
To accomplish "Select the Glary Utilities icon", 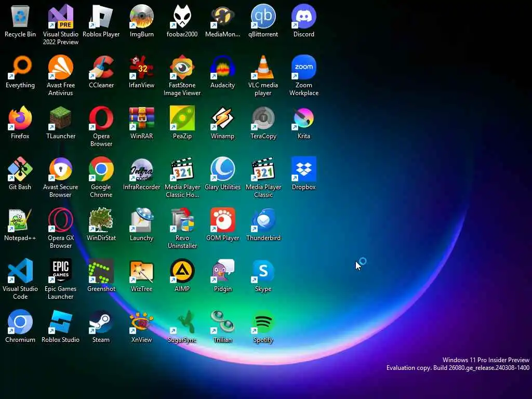I will click(x=222, y=169).
